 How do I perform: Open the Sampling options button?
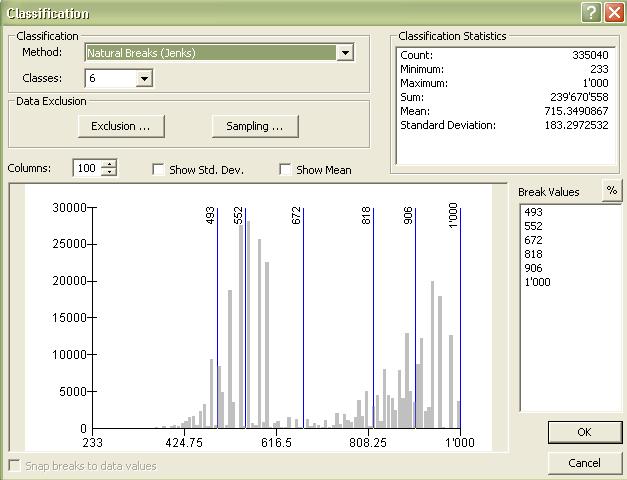pyautogui.click(x=255, y=126)
